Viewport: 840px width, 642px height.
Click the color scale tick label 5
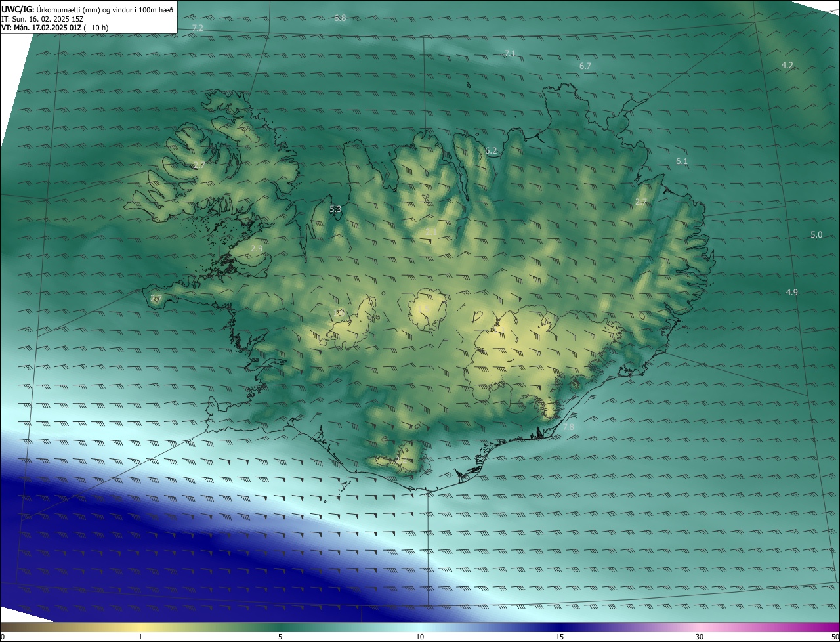(280, 637)
